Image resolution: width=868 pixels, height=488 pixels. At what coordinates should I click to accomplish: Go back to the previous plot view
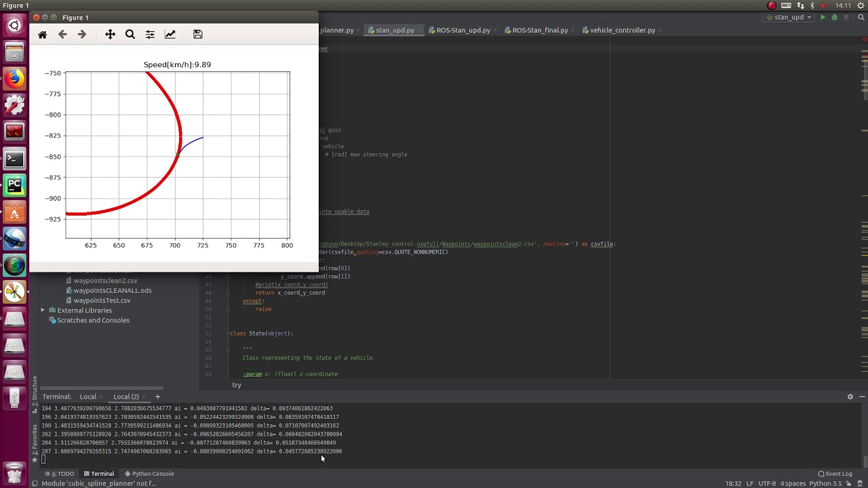[62, 35]
